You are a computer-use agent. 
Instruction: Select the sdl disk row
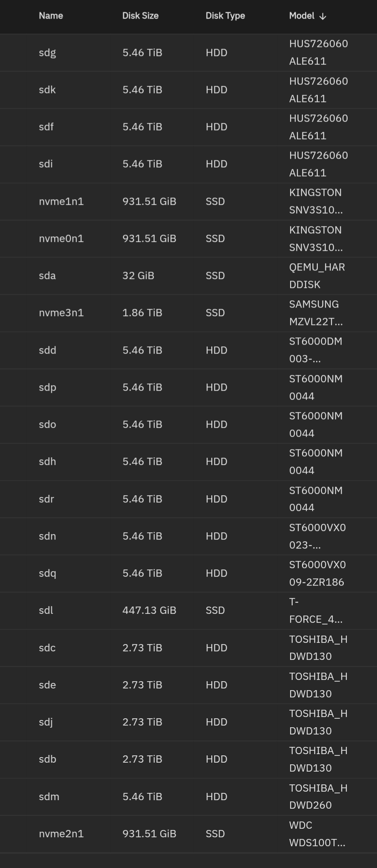46,610
